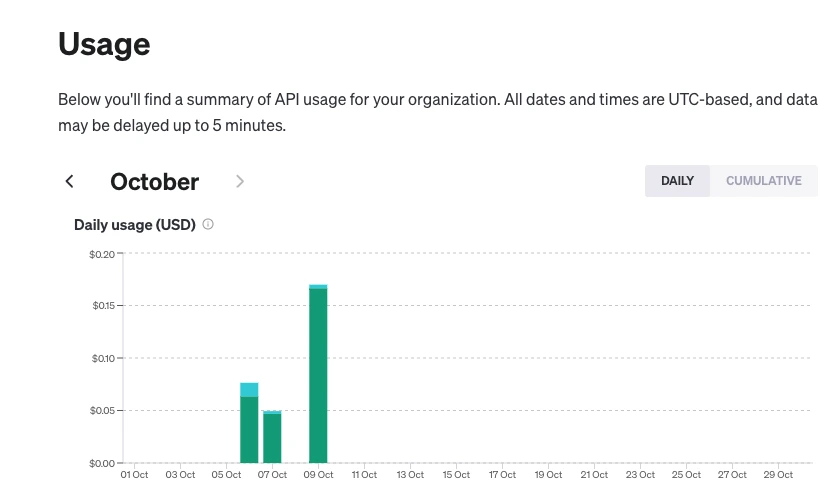The height and width of the screenshot is (496, 830).
Task: Click the 29 Oct date label
Action: coord(778,475)
